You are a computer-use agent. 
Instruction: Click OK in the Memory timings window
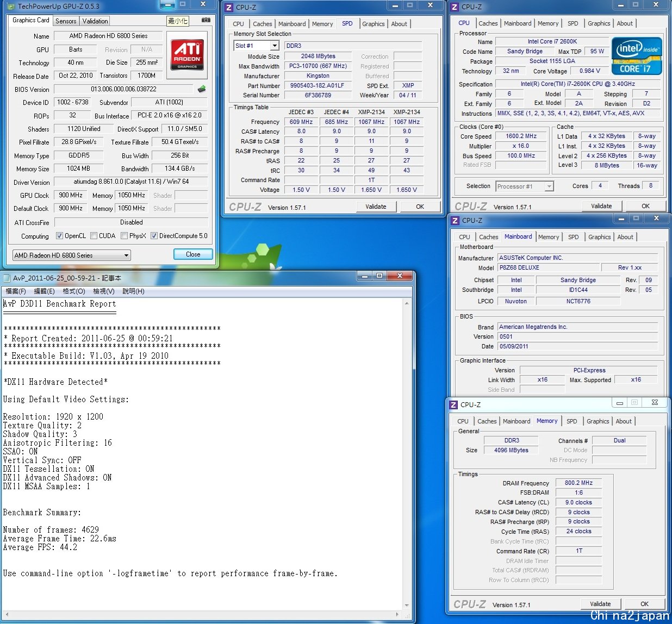coord(644,604)
